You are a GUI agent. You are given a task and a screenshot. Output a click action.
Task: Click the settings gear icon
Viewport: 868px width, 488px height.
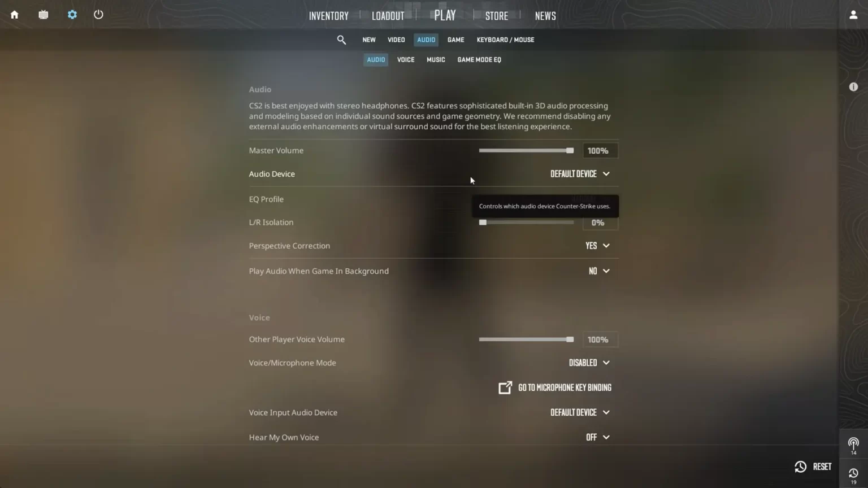pos(72,15)
